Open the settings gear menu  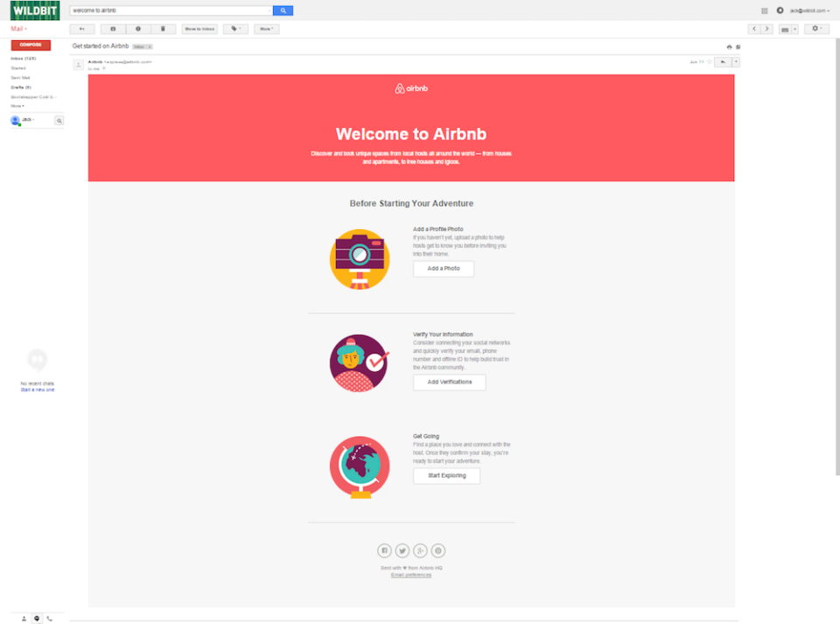[x=817, y=29]
